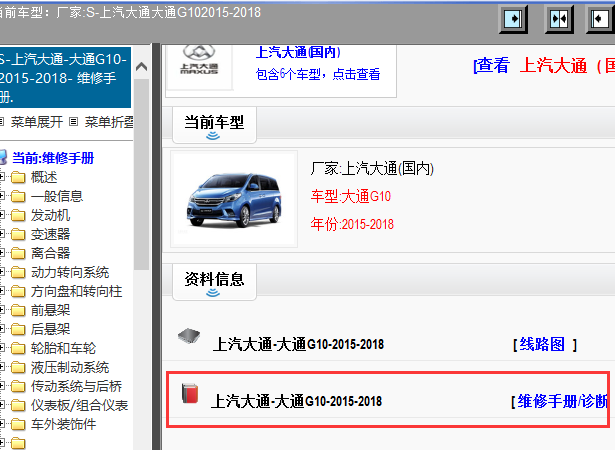Viewport: 615px width, 450px height.
Task: Expand the 前悬架 folder
Action: coord(2,310)
